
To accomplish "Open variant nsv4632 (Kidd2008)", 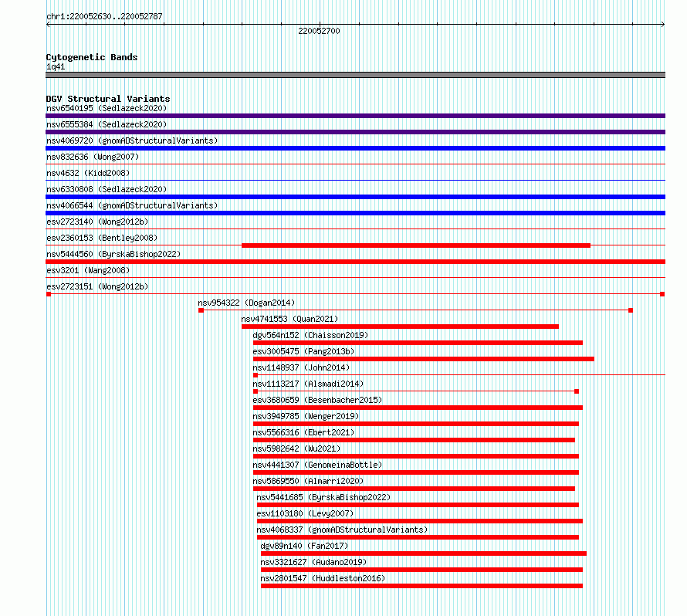I will [88, 173].
